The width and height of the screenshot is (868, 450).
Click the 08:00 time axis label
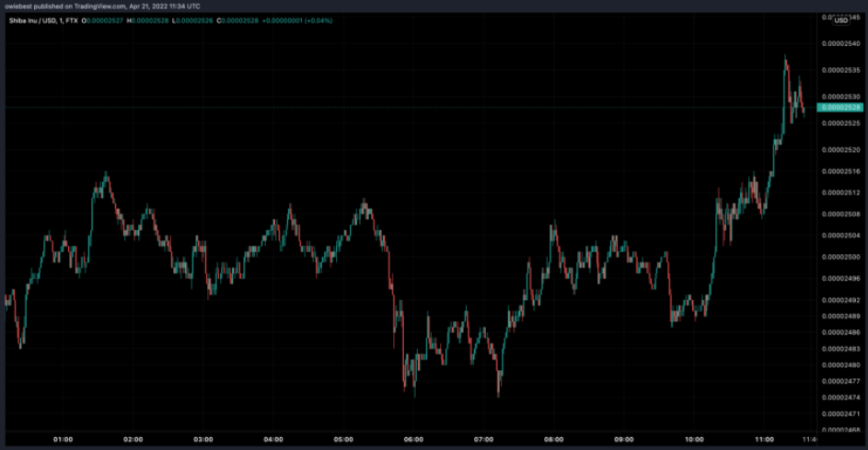[x=553, y=440]
